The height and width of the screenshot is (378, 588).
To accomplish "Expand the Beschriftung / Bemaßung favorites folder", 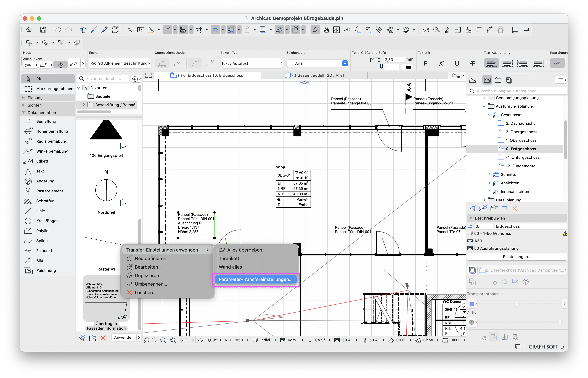I will click(x=84, y=105).
